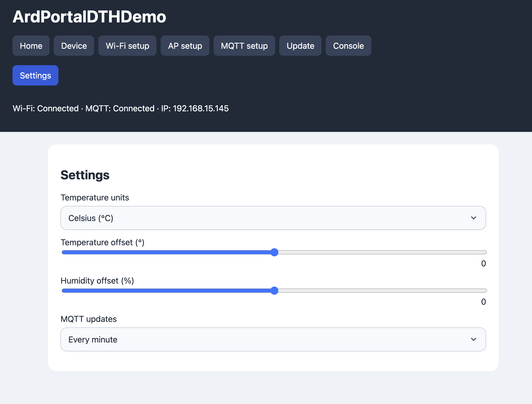
Task: Click the MQTT: Connected status text
Action: coord(120,108)
